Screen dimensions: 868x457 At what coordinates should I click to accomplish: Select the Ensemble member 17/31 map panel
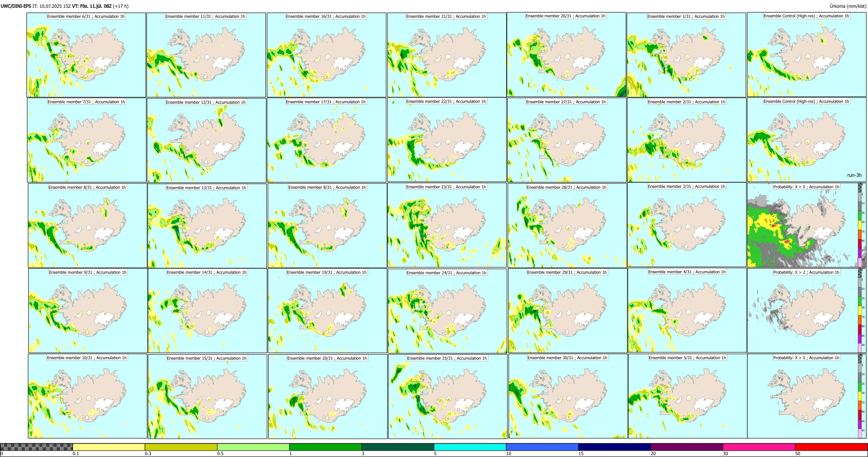click(x=327, y=140)
